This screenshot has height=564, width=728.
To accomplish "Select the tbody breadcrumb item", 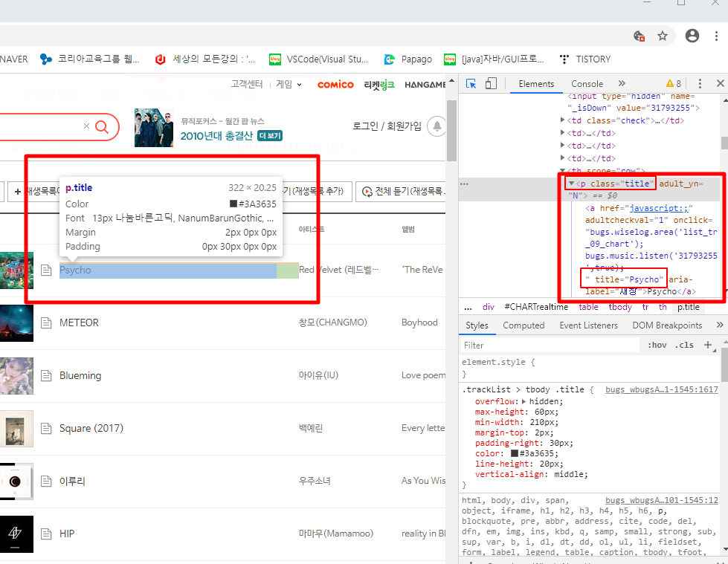I will tap(620, 307).
